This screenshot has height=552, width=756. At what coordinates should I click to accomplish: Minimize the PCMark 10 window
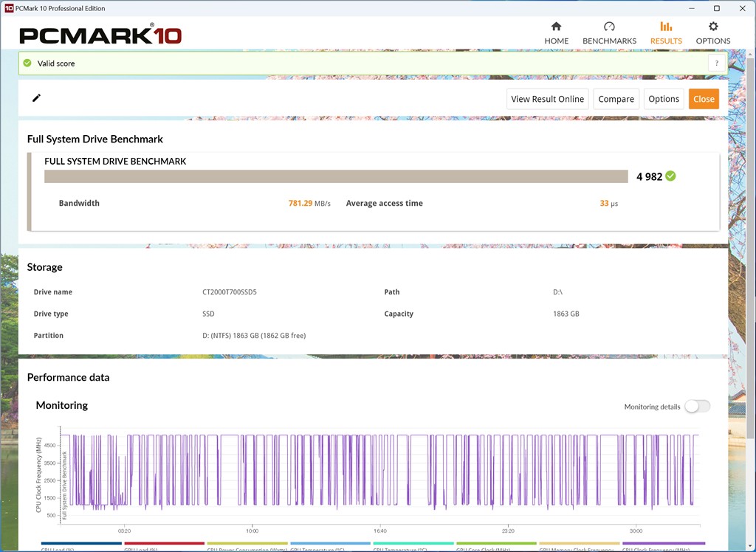pos(691,8)
